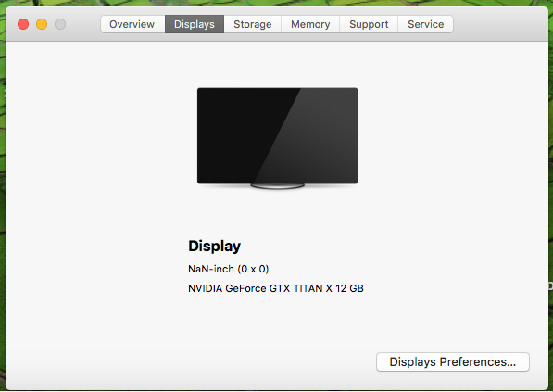Open the Storage tab
Image resolution: width=553 pixels, height=392 pixels.
click(253, 24)
